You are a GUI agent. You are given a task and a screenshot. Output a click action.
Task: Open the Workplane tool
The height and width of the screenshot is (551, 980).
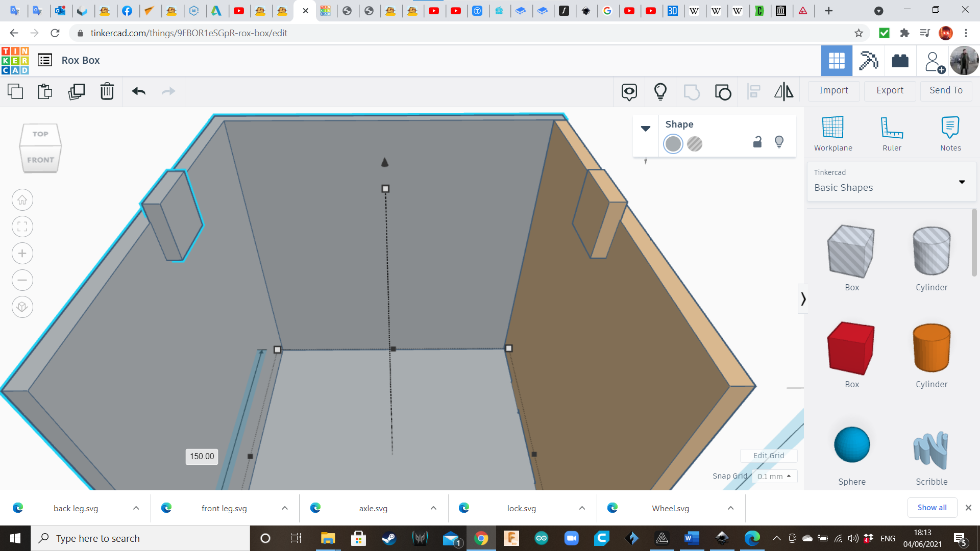click(x=833, y=133)
